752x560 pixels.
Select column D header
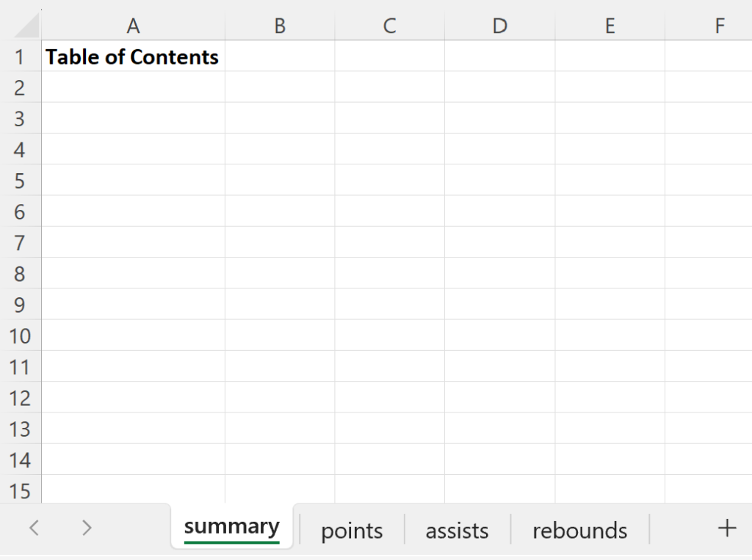(x=499, y=26)
